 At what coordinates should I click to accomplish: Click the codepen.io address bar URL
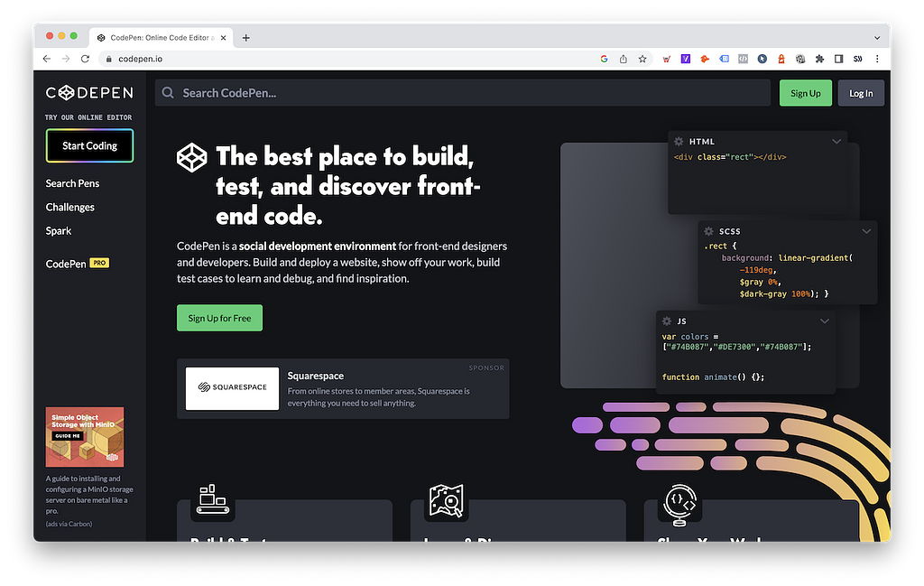tap(140, 59)
